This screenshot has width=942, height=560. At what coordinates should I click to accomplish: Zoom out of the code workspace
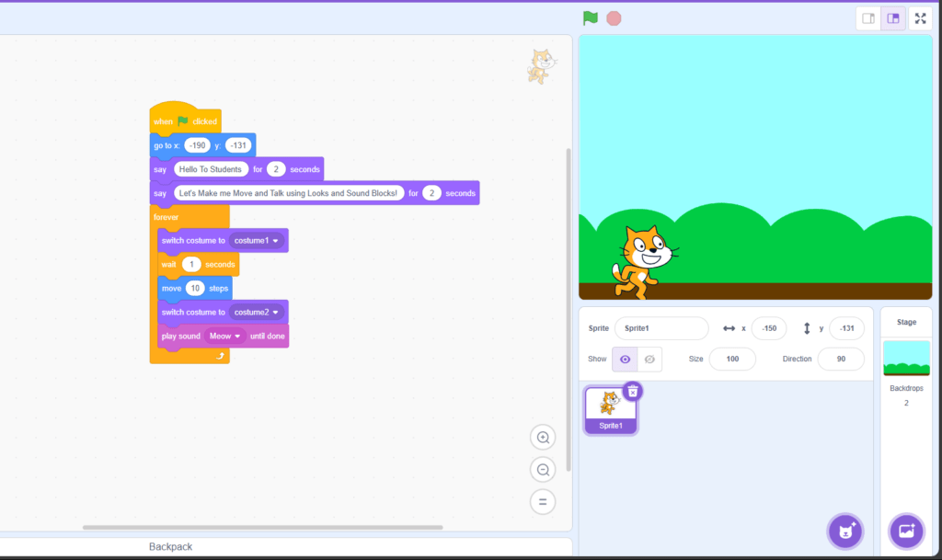[543, 469]
